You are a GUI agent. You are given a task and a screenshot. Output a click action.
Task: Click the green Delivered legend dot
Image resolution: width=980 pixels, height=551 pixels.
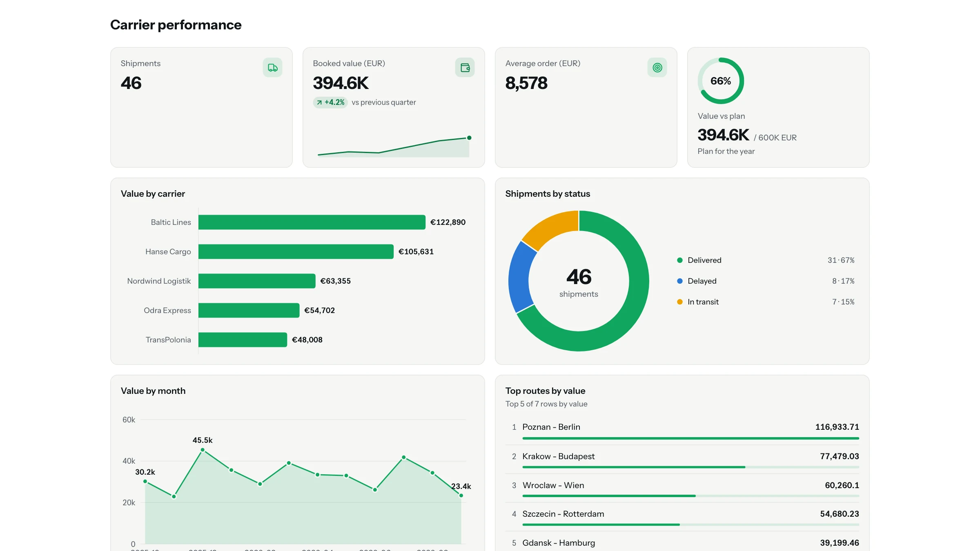tap(680, 260)
